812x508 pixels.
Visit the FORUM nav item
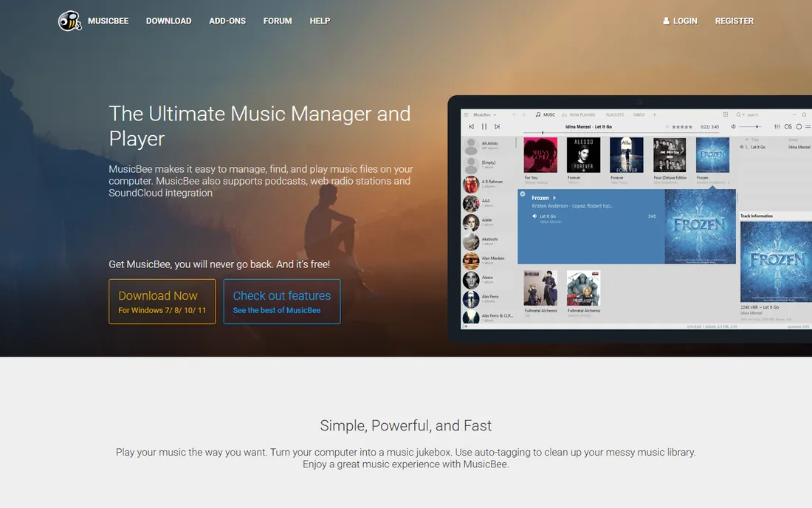278,21
